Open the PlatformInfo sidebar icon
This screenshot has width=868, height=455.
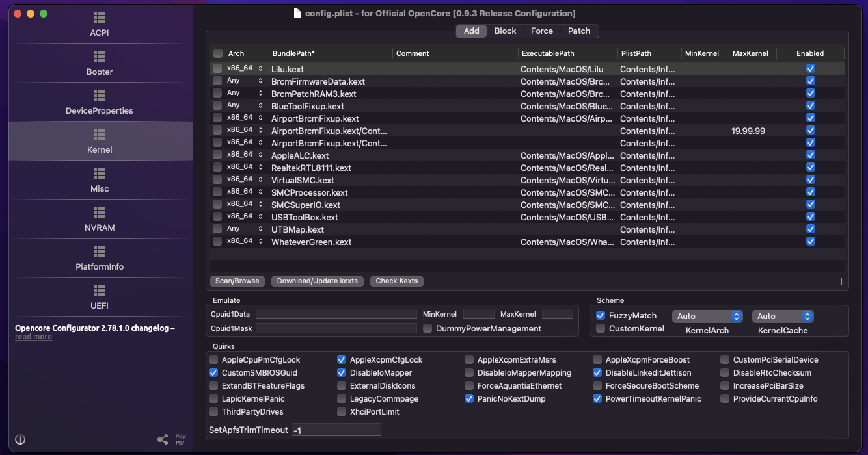(x=100, y=252)
